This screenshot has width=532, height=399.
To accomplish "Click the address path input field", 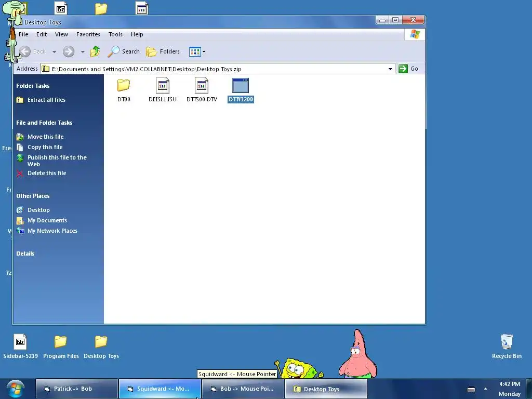I will [217, 69].
